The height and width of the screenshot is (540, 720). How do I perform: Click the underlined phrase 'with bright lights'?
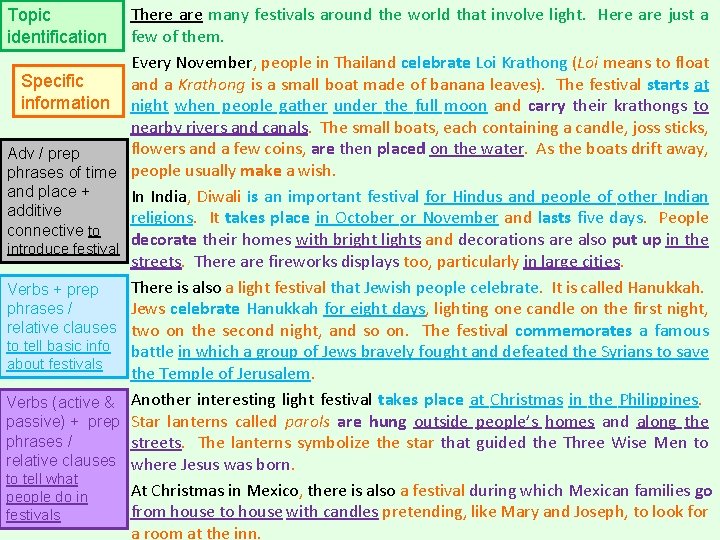pos(358,240)
